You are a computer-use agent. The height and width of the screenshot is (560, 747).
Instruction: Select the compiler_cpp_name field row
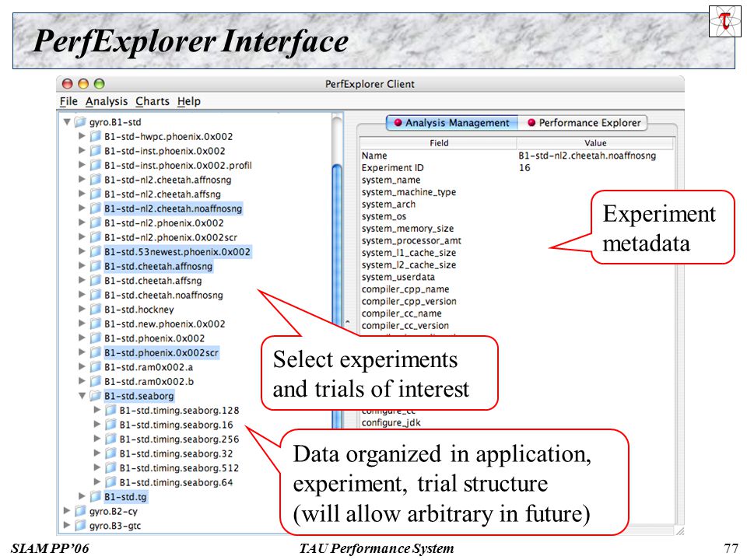(517, 289)
